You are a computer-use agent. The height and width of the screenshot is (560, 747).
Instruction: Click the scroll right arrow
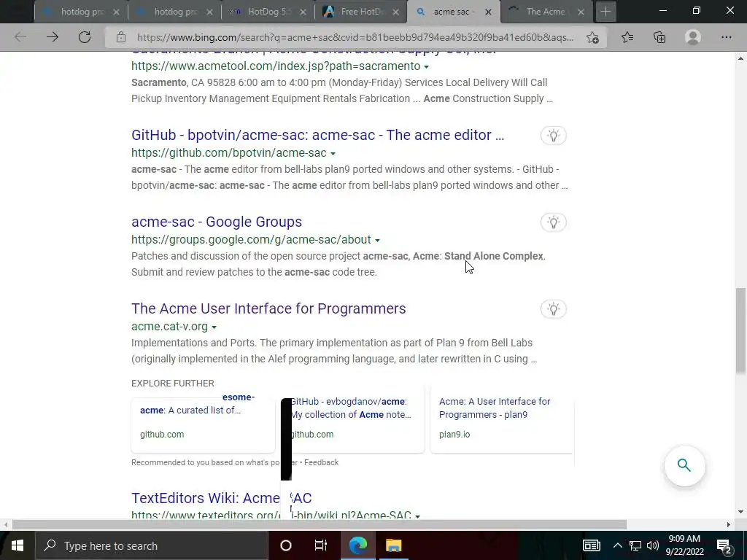click(729, 525)
